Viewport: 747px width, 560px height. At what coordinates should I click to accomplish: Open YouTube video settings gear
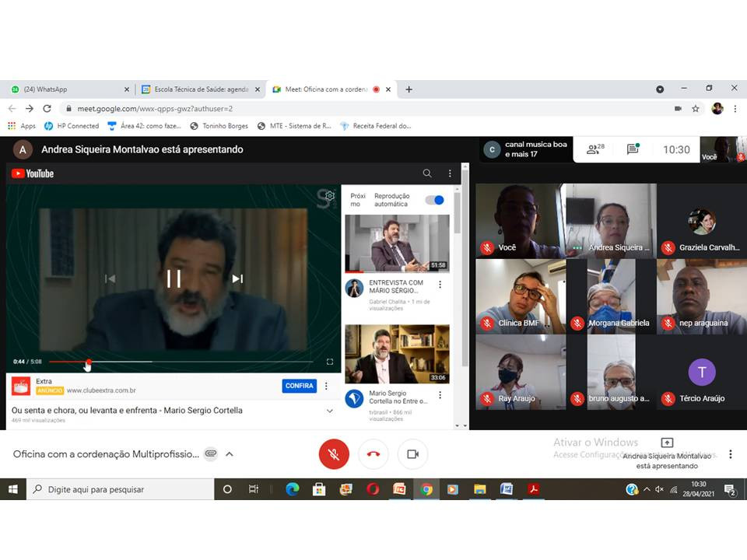click(330, 195)
